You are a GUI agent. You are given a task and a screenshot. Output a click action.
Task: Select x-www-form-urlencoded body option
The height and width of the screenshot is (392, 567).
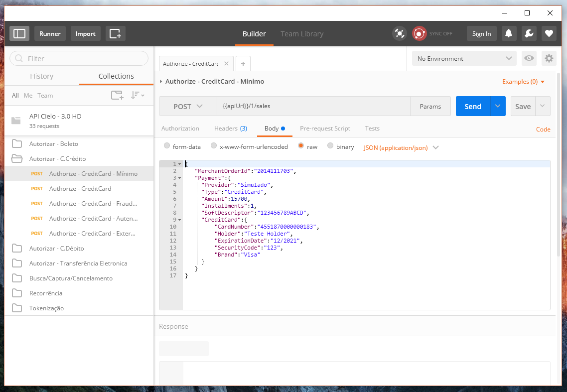[214, 146]
